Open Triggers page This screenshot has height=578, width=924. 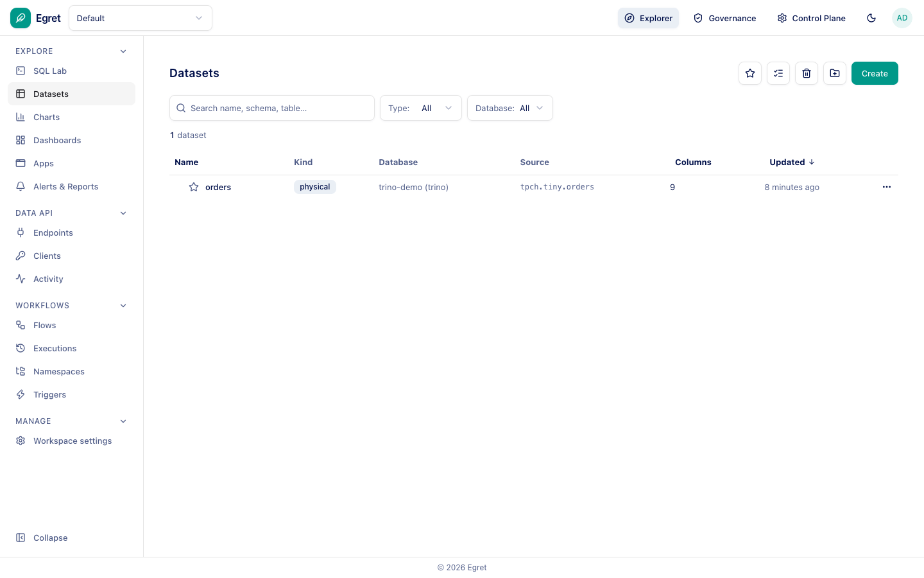tap(72, 394)
